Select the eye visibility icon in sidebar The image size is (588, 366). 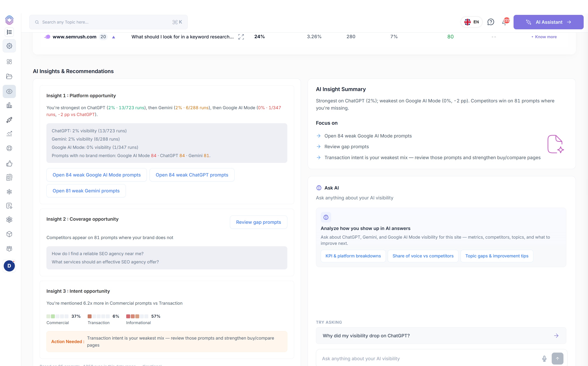click(x=9, y=91)
